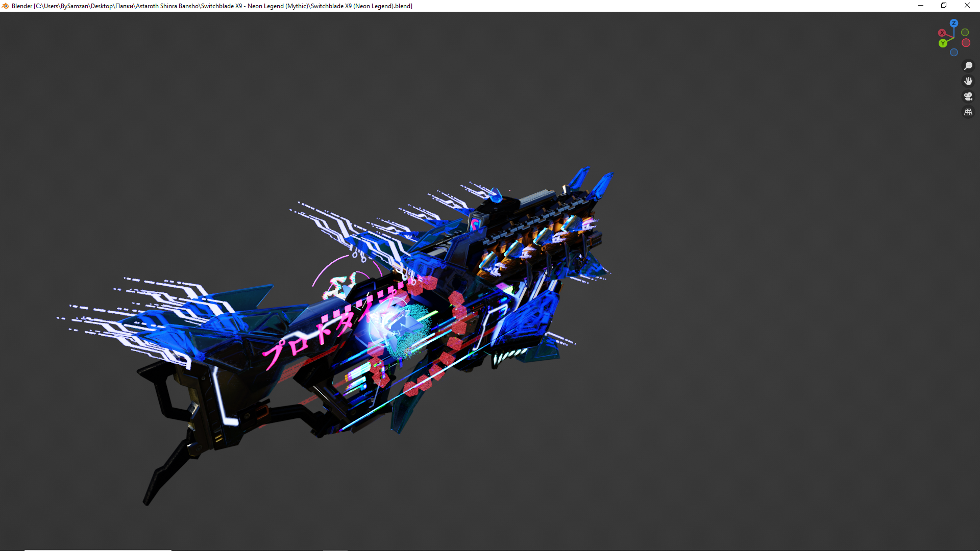Screen dimensions: 980x551
Task: Toggle perspective/orthographic grid button
Action: tap(968, 112)
